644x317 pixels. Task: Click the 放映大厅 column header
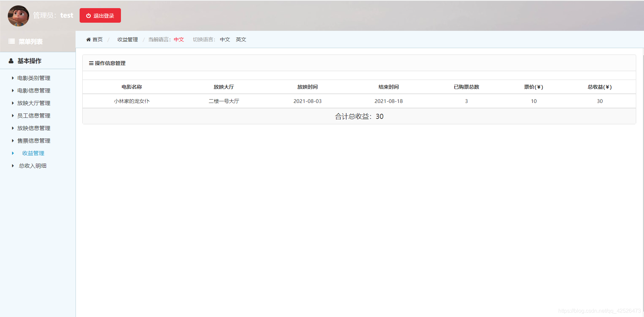[224, 87]
